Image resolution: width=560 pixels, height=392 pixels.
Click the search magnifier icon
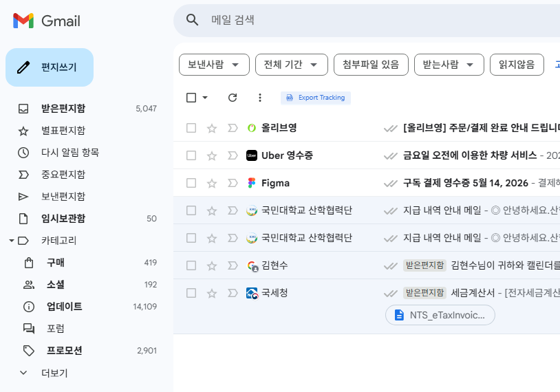tap(192, 20)
